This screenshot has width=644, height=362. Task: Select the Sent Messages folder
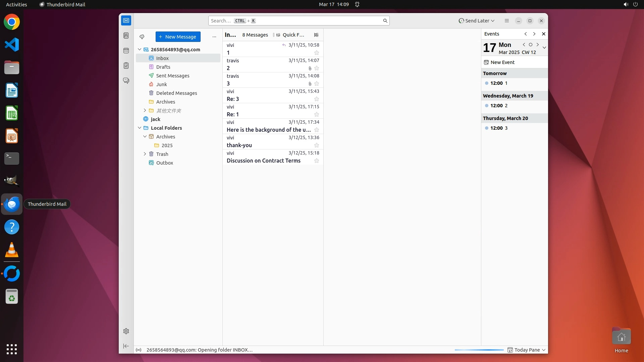pos(172,76)
